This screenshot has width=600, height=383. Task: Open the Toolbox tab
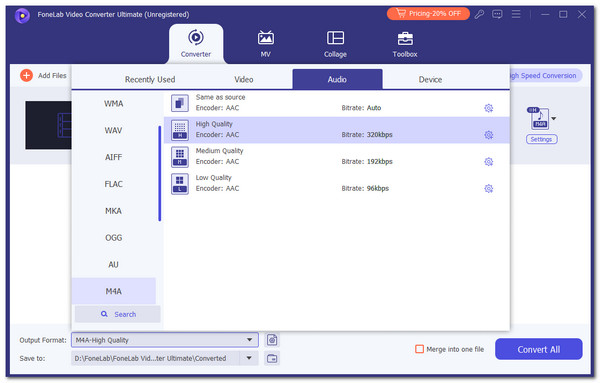pos(405,44)
